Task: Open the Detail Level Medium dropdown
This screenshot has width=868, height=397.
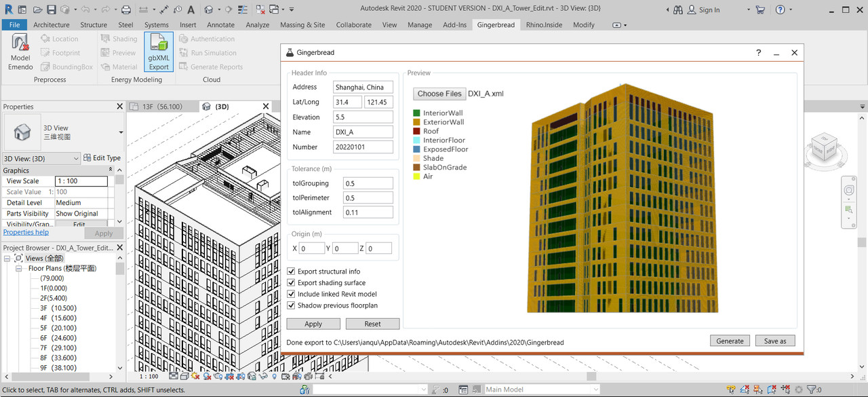Action: click(x=81, y=203)
